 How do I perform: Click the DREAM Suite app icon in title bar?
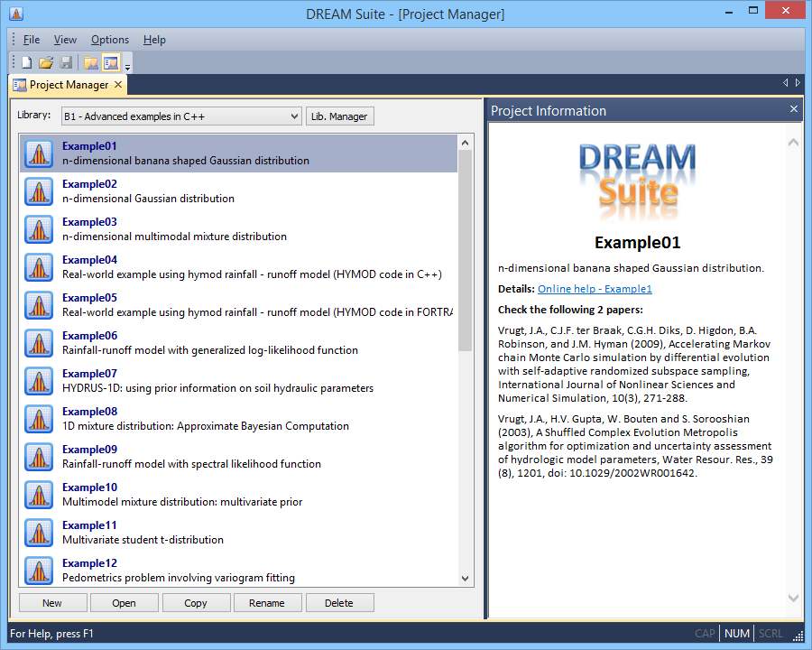pyautogui.click(x=16, y=14)
